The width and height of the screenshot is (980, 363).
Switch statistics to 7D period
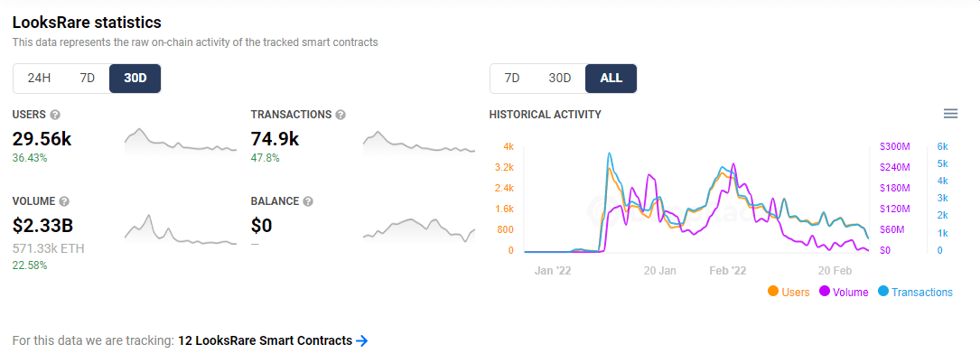[x=87, y=78]
